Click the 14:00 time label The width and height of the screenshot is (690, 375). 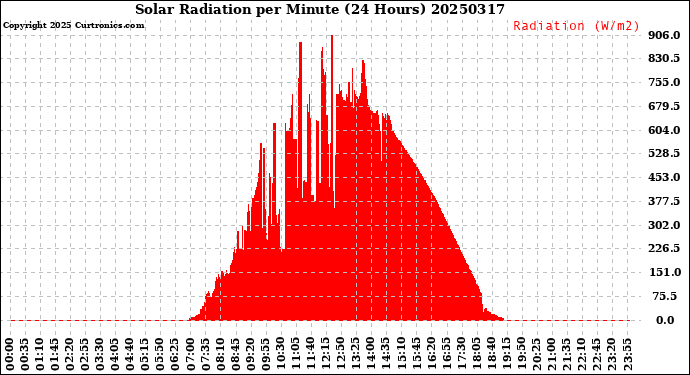[x=371, y=355]
